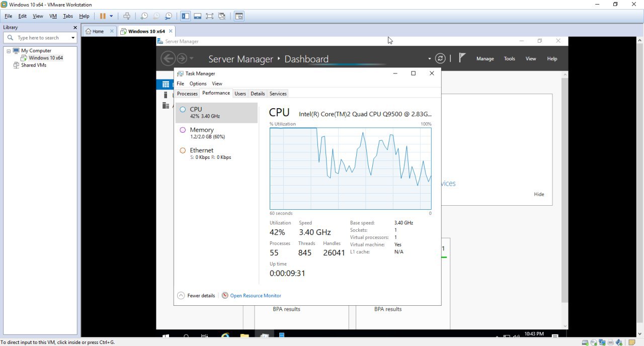
Task: Click VMware hard disk status icon
Action: click(x=585, y=342)
